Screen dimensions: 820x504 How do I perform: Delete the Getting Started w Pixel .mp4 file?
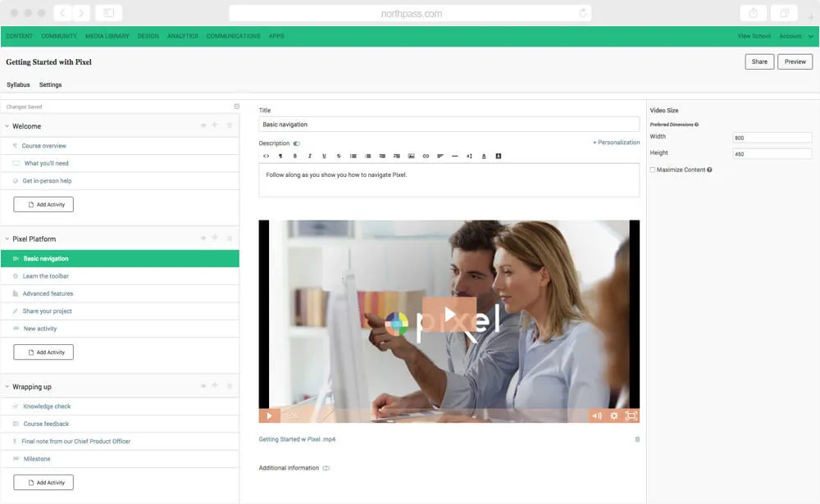(637, 439)
